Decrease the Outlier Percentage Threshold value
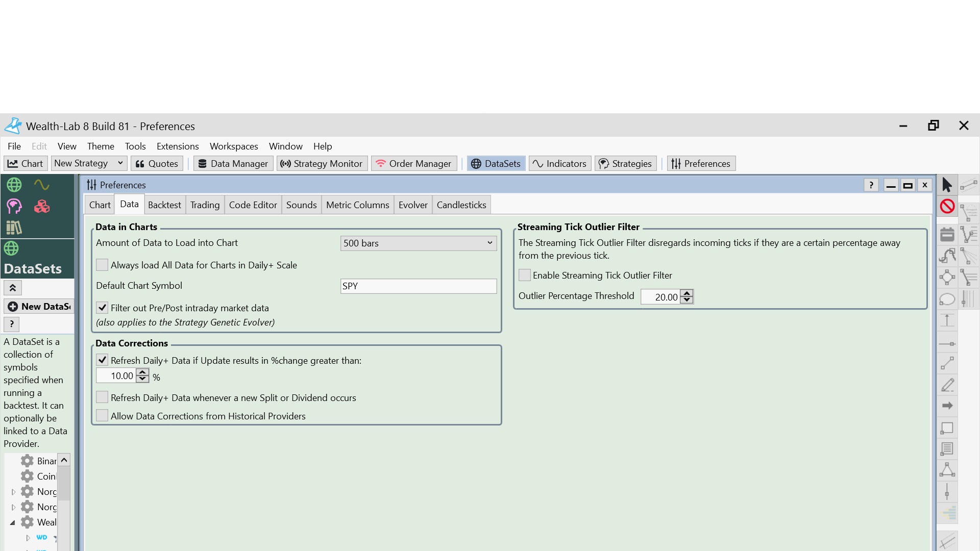 pos(687,300)
